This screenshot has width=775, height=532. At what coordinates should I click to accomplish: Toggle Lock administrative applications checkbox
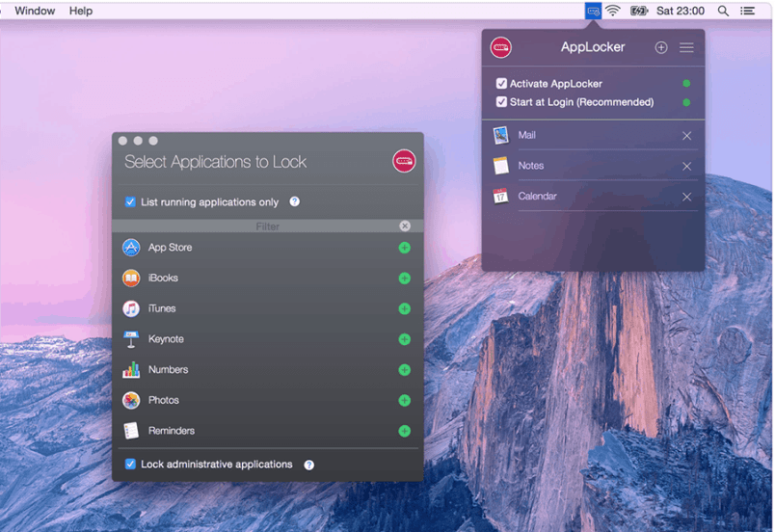130,465
